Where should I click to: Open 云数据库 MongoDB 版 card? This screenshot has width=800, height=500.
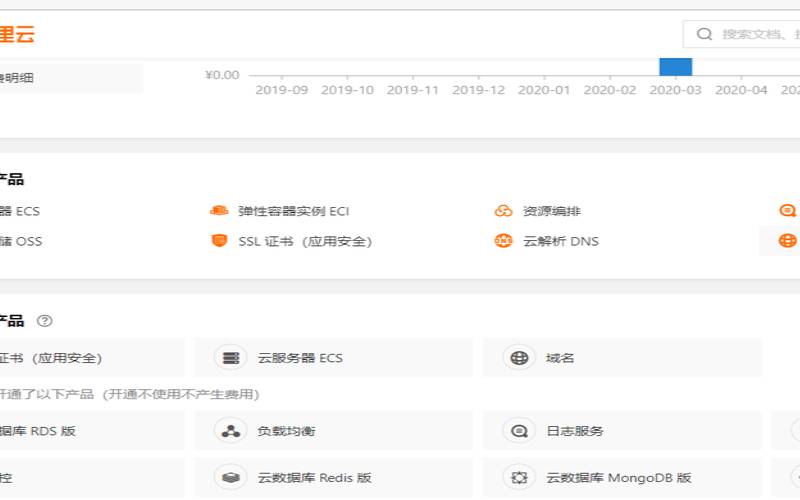622,478
